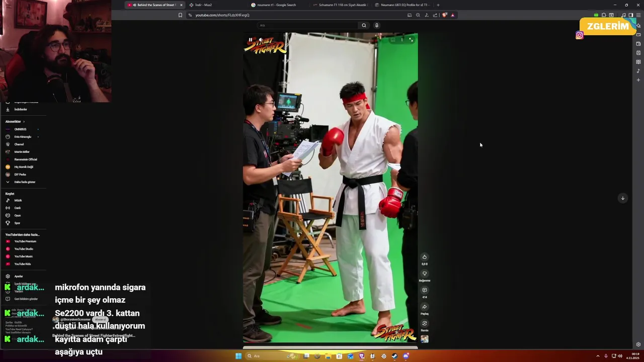Bookmark this page in address bar
The height and width of the screenshot is (362, 644).
pyautogui.click(x=180, y=15)
